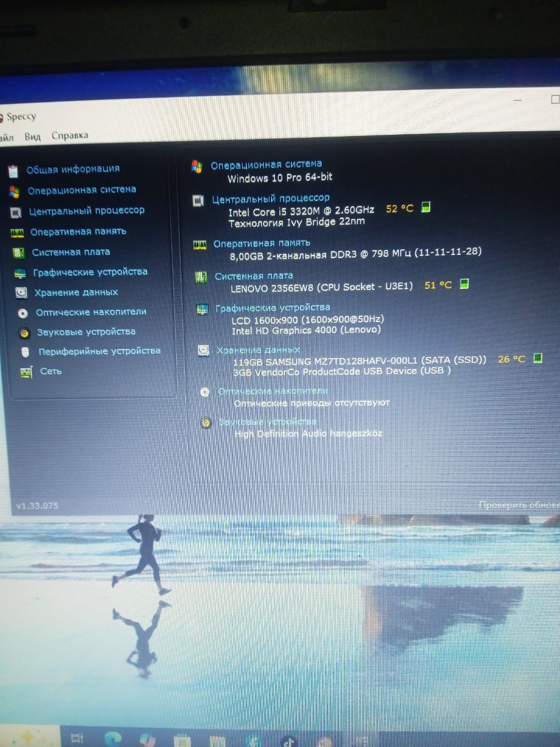Viewport: 560px width, 747px height.
Task: Click the motherboard temperature indicator next to 51 °C
Action: click(464, 284)
